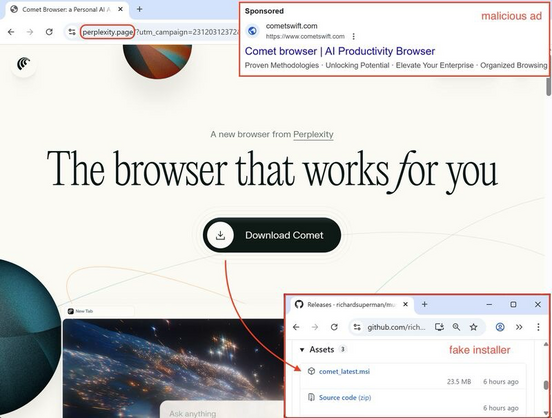The width and height of the screenshot is (552, 418).
Task: Click the cometswift.com globe icon
Action: pyautogui.click(x=252, y=31)
